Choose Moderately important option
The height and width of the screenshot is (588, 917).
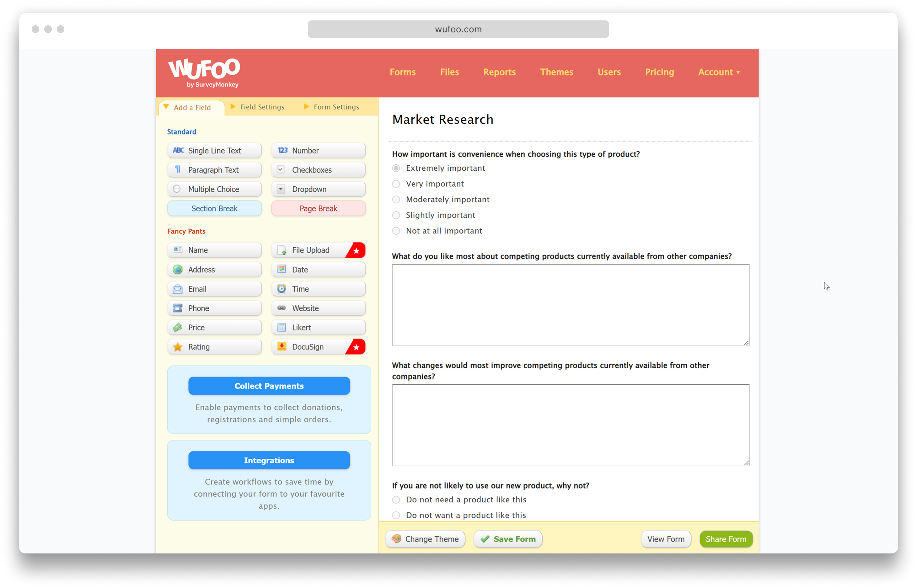(x=396, y=200)
